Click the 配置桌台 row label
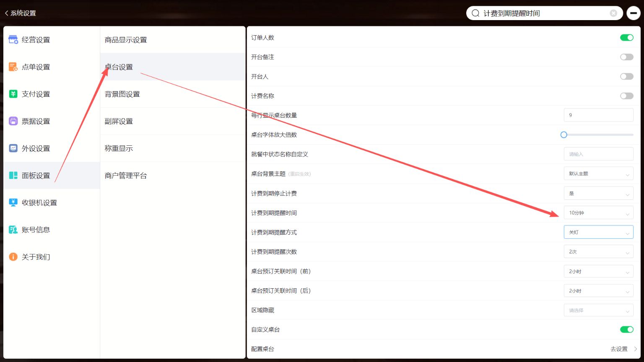This screenshot has height=362, width=644. 262,349
